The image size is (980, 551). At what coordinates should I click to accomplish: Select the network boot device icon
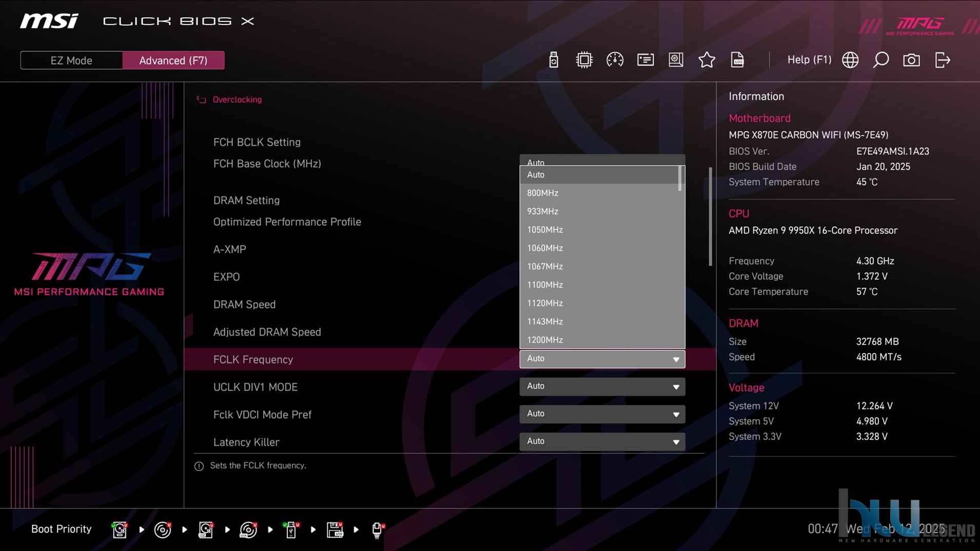click(378, 529)
